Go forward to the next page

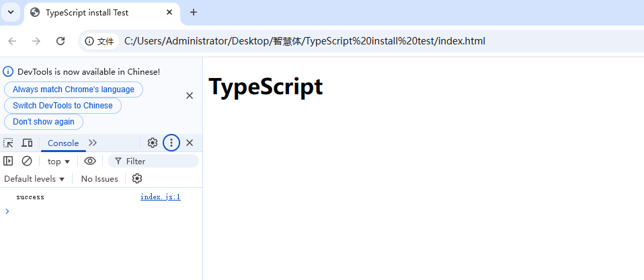(36, 41)
